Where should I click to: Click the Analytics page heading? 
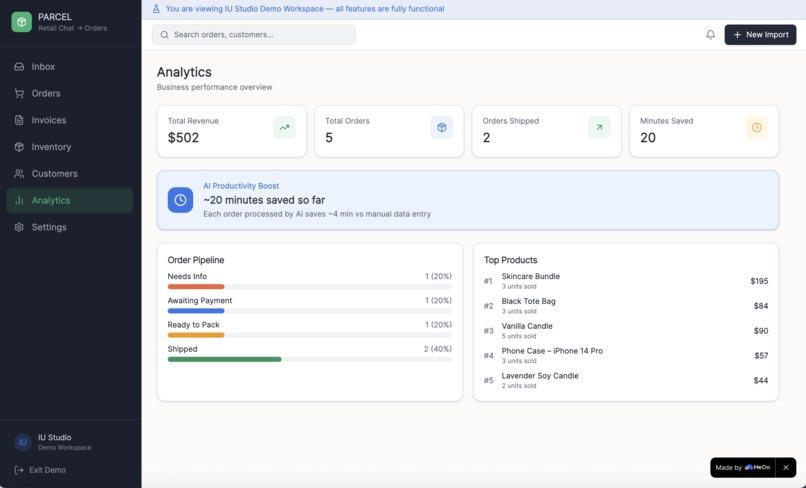tap(184, 72)
